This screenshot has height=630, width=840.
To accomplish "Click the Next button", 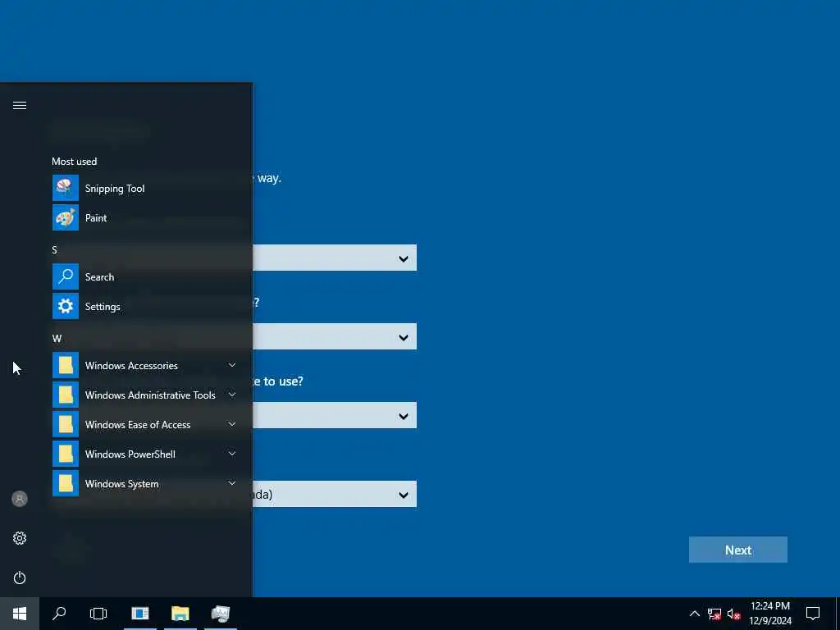I will click(737, 550).
